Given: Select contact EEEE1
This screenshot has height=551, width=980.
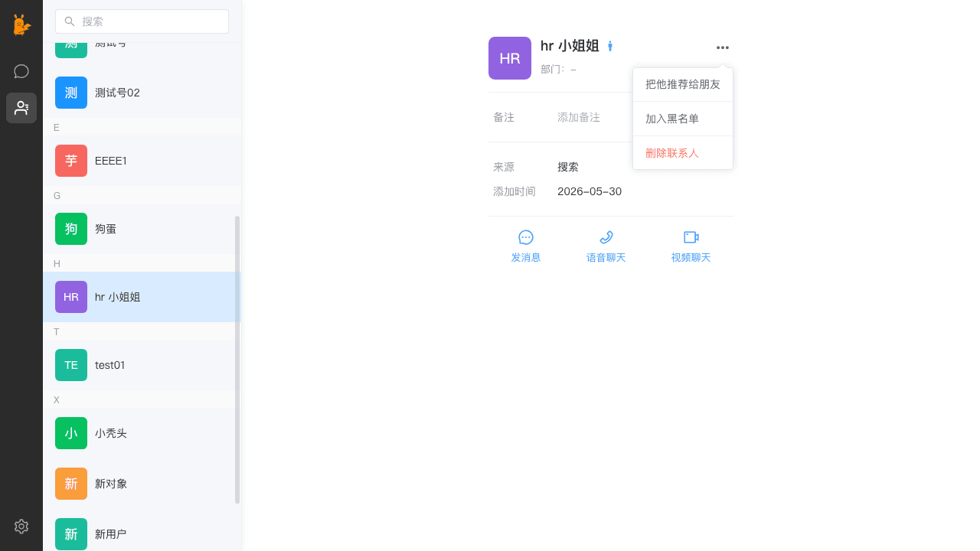Looking at the screenshot, I should tap(142, 161).
